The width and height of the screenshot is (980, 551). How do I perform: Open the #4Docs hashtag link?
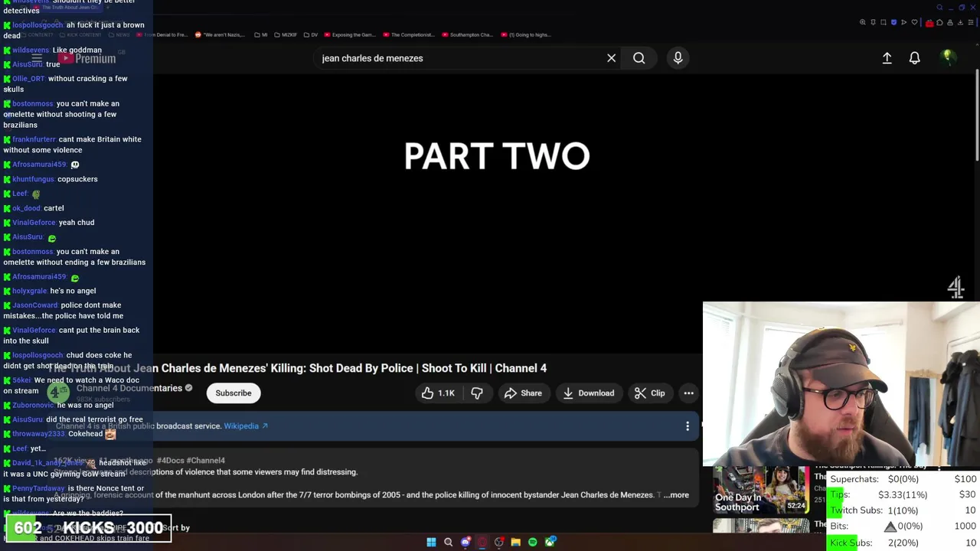[170, 461]
